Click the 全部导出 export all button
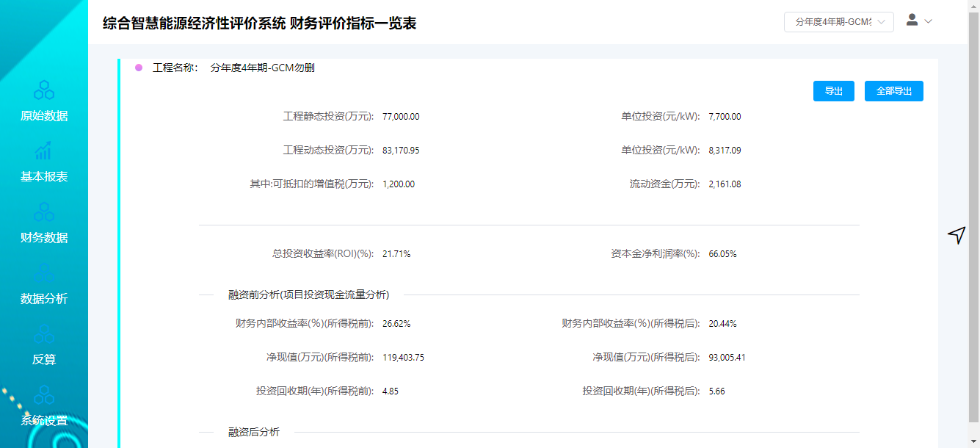Screen dimensions: 980x448 tap(893, 90)
